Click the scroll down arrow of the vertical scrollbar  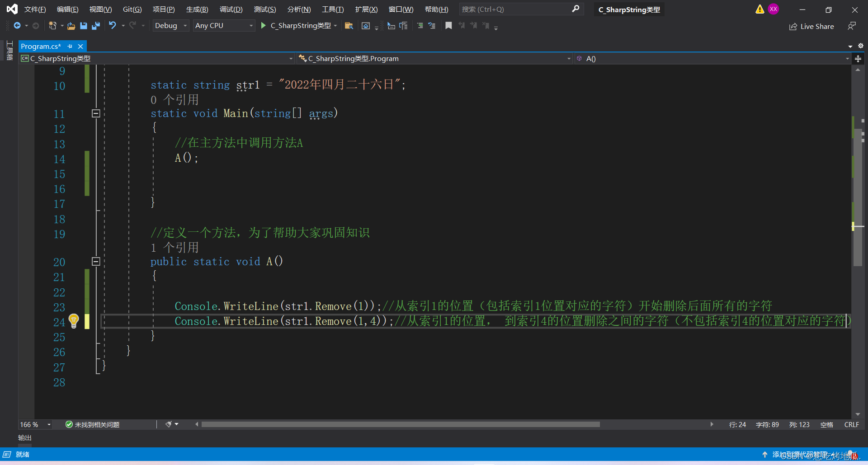pyautogui.click(x=858, y=414)
